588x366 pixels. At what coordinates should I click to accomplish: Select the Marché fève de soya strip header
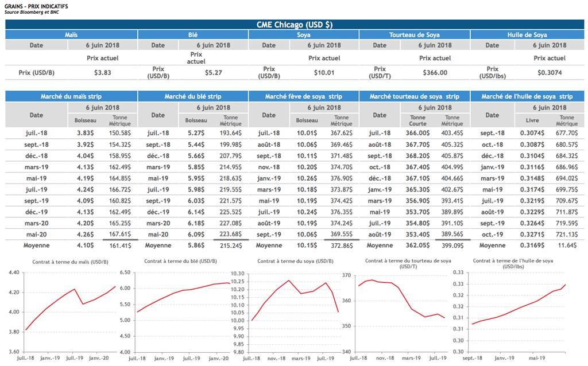coord(303,96)
